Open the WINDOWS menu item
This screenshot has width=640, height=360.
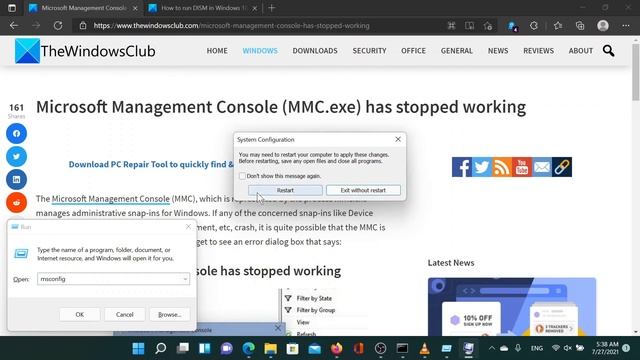pyautogui.click(x=260, y=51)
